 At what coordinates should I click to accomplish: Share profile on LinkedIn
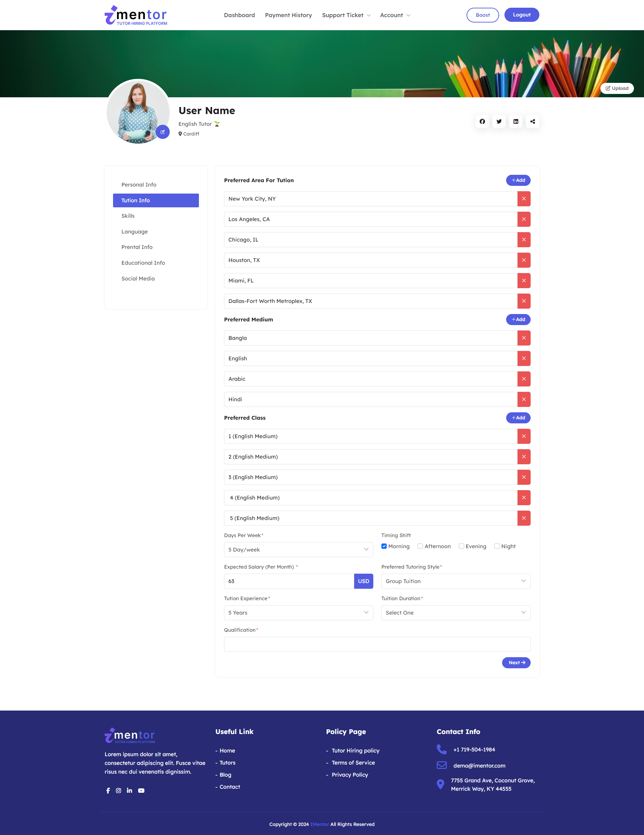(x=516, y=121)
